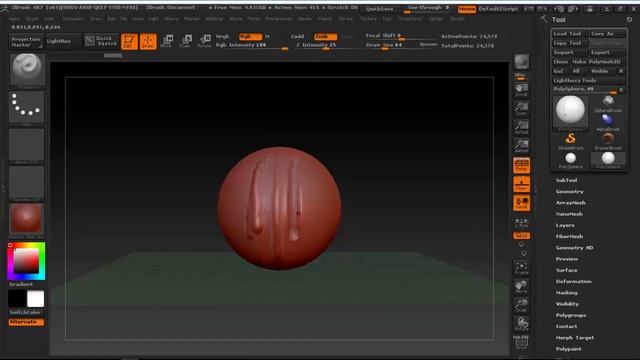Image resolution: width=640 pixels, height=360 pixels.
Task: Open the Preferences menu
Action: point(278,19)
